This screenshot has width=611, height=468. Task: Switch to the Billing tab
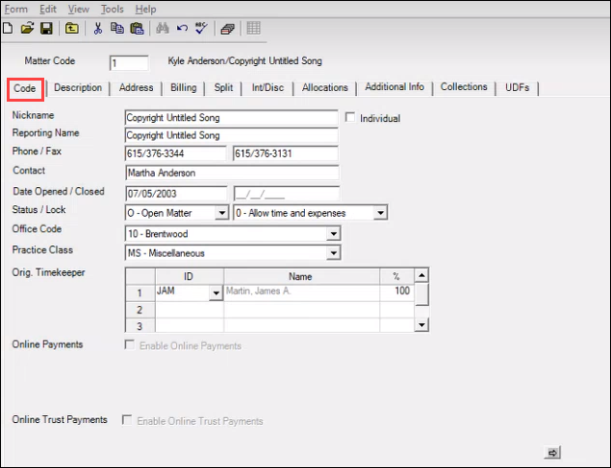183,88
